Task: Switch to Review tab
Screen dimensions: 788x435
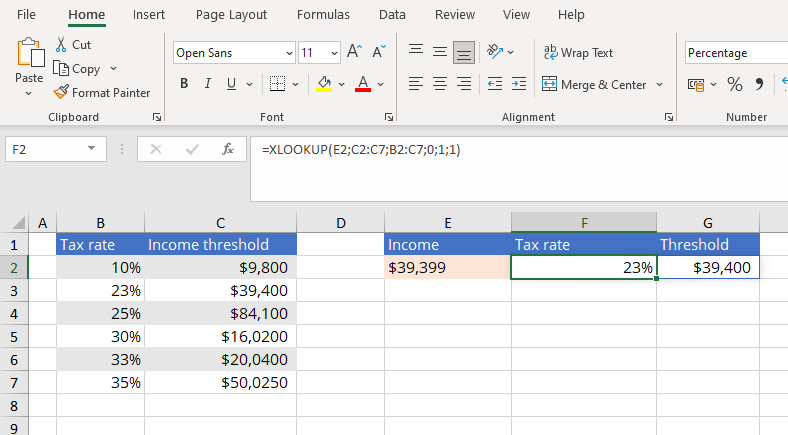Action: 455,15
